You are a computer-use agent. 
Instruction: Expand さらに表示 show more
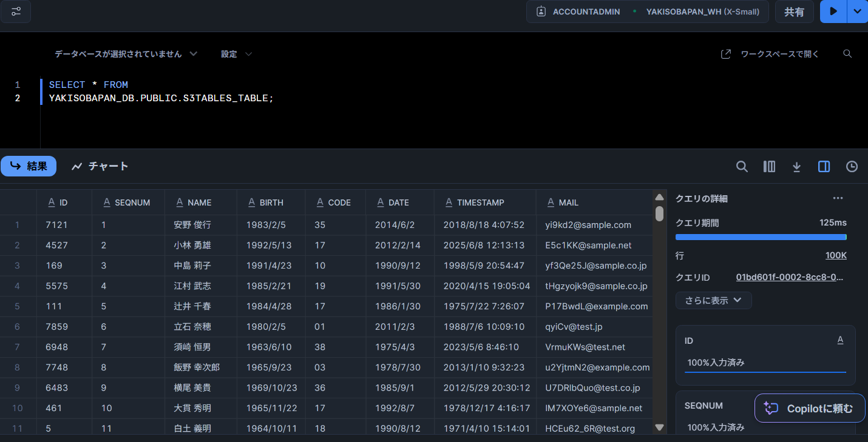click(x=714, y=300)
